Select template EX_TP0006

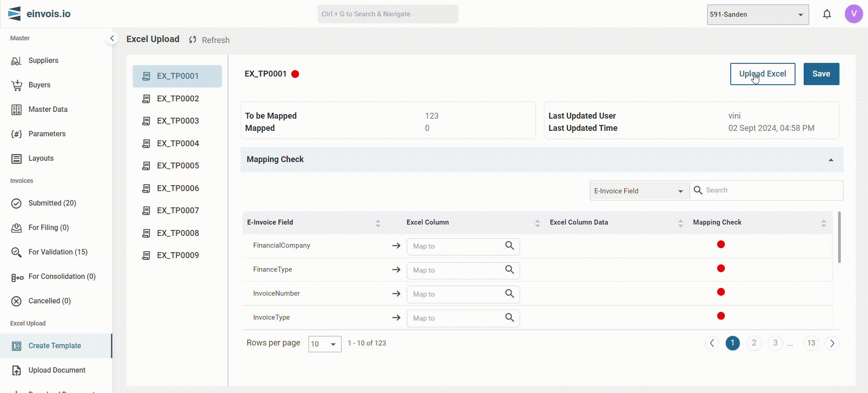[x=177, y=188]
